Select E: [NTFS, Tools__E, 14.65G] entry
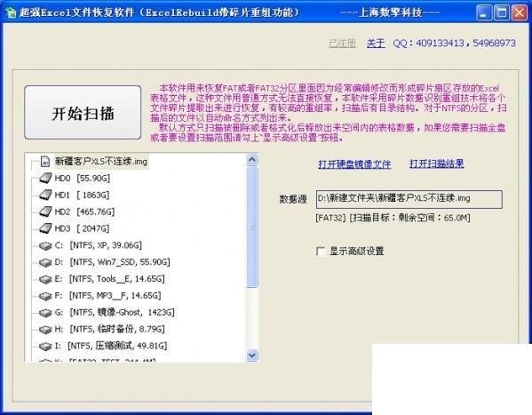The image size is (532, 415). click(109, 279)
